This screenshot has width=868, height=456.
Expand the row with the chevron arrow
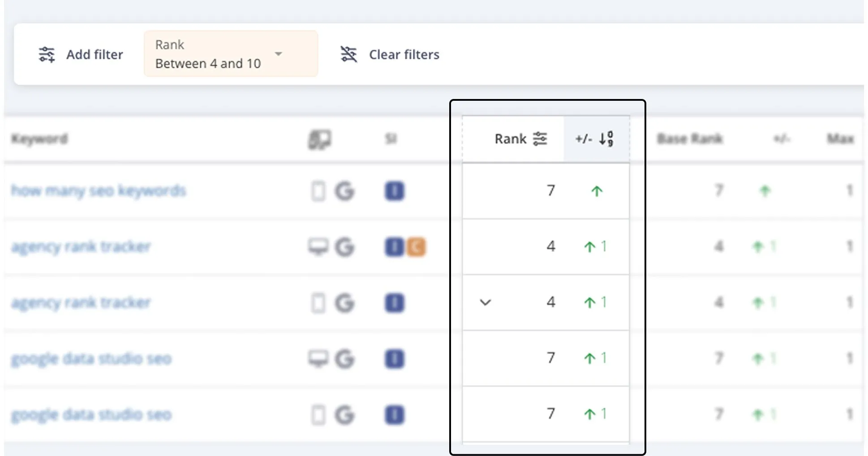click(485, 303)
